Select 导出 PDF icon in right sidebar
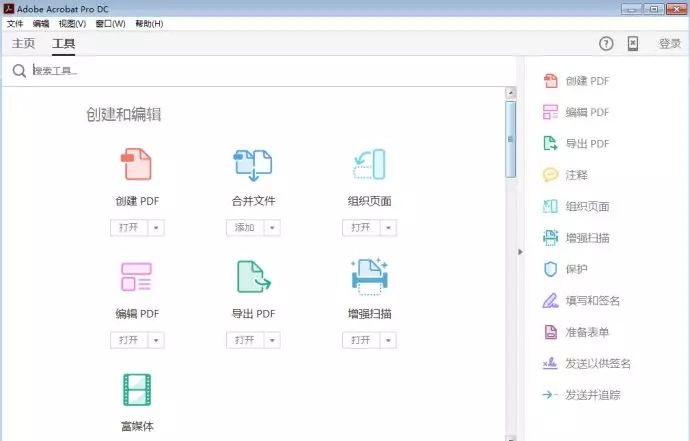The width and height of the screenshot is (690, 441). pyautogui.click(x=551, y=143)
